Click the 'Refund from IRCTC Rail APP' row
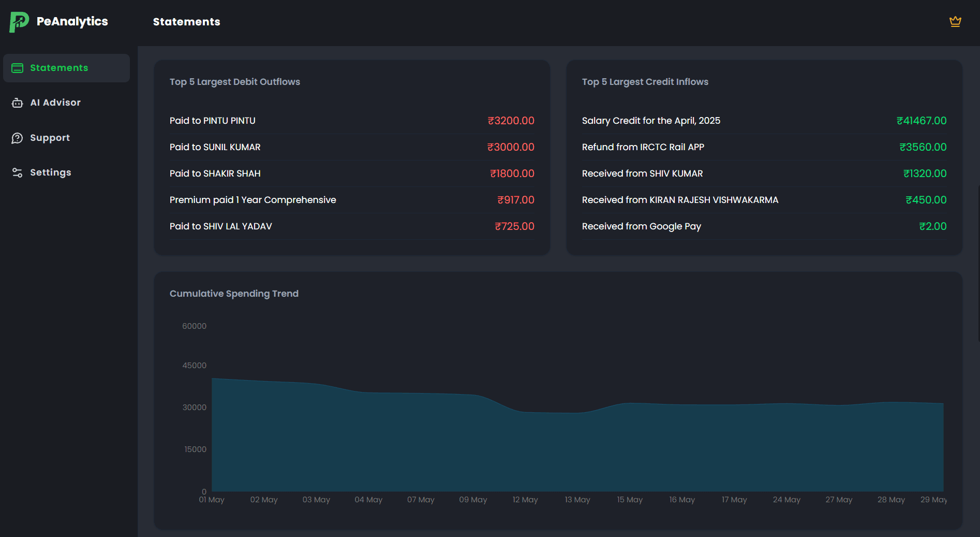The width and height of the screenshot is (980, 537). [x=764, y=147]
